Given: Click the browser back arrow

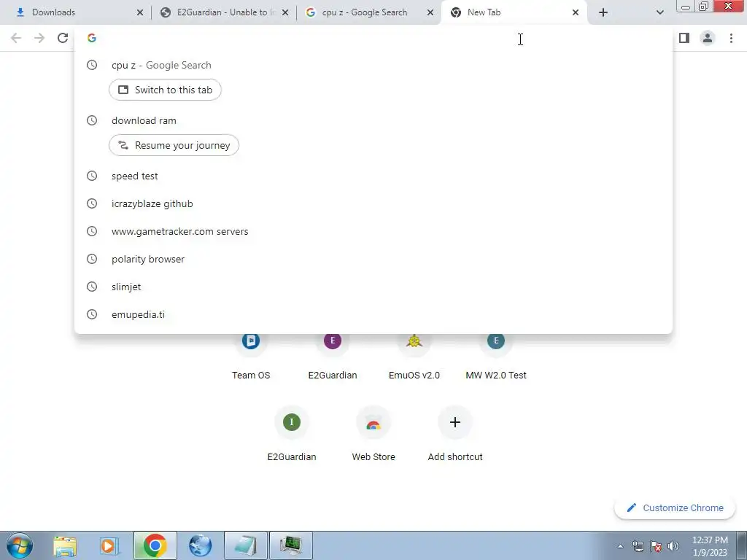Looking at the screenshot, I should [x=16, y=38].
